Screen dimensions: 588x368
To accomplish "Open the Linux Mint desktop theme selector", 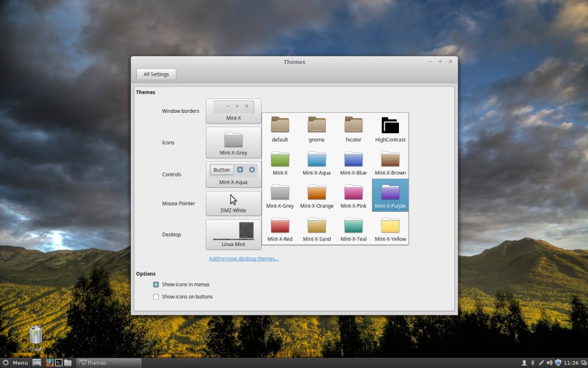I will (233, 234).
